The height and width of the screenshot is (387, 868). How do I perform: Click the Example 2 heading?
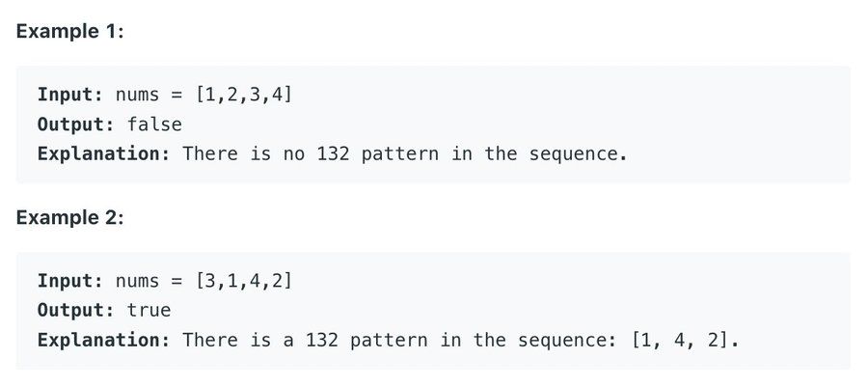pos(69,217)
